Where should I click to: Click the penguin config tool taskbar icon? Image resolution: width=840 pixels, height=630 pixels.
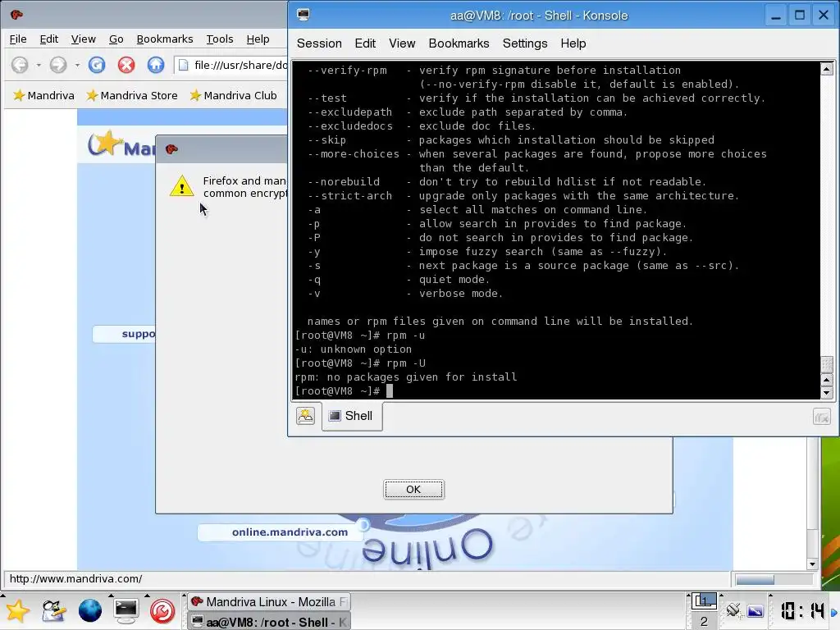tap(53, 610)
